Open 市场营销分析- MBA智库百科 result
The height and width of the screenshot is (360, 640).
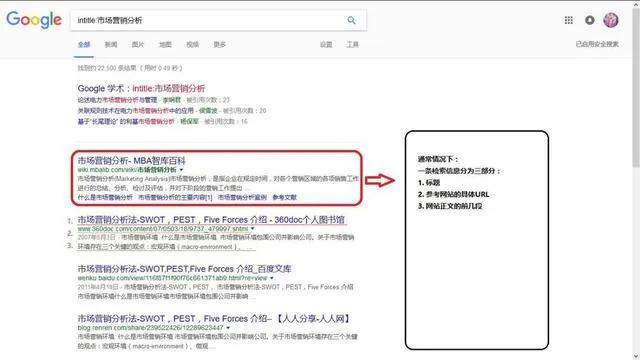pos(131,160)
